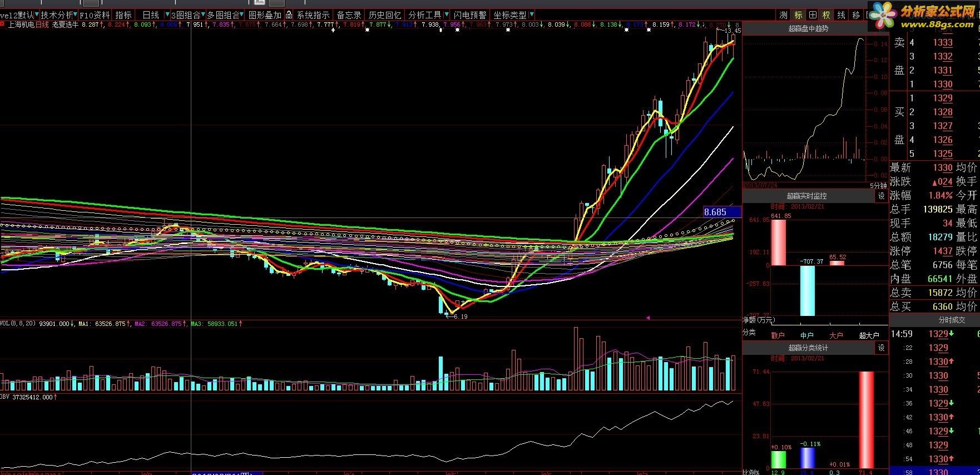Click the 多图组合 layout button
Image resolution: width=980 pixels, height=475 pixels.
click(224, 15)
